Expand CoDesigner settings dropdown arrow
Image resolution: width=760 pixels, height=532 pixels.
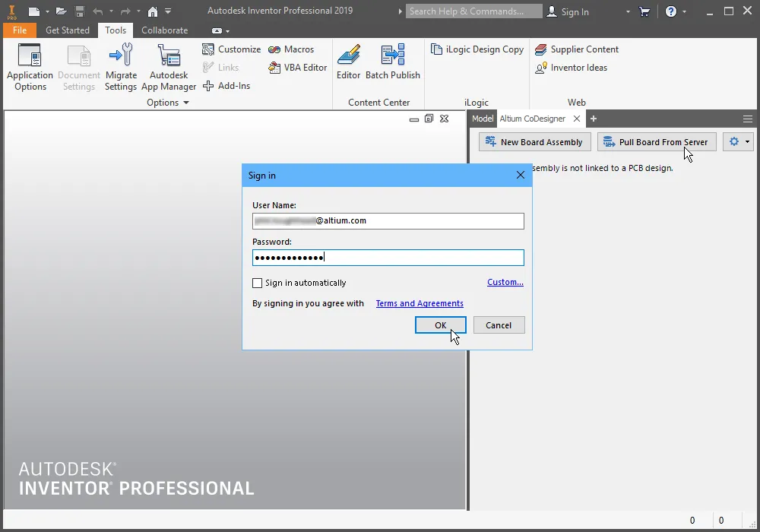(x=747, y=142)
